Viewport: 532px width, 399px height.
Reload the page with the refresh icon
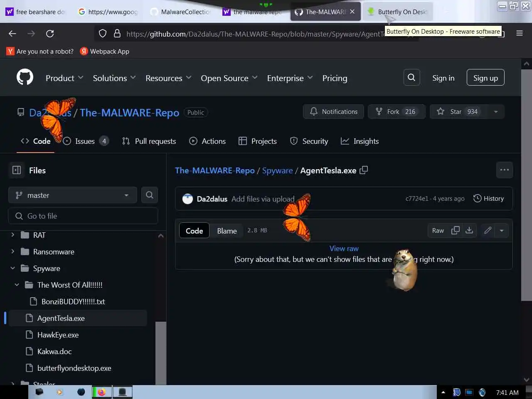(50, 34)
